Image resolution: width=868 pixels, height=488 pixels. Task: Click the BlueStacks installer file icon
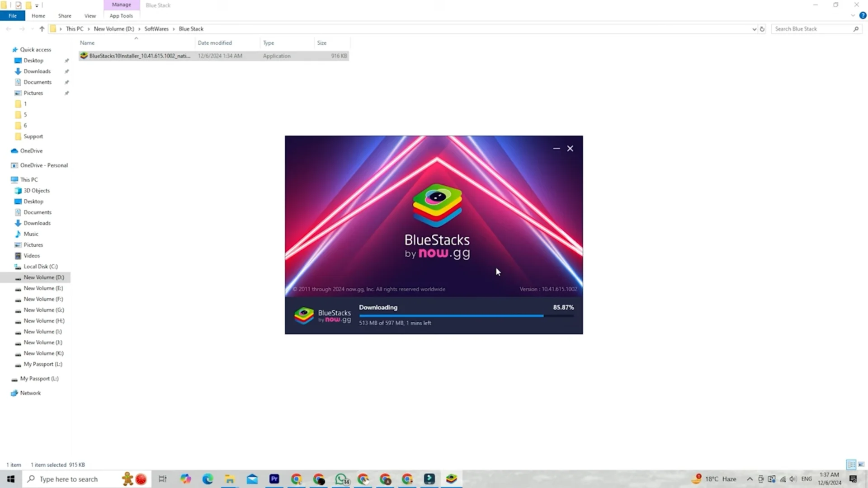[x=84, y=56]
